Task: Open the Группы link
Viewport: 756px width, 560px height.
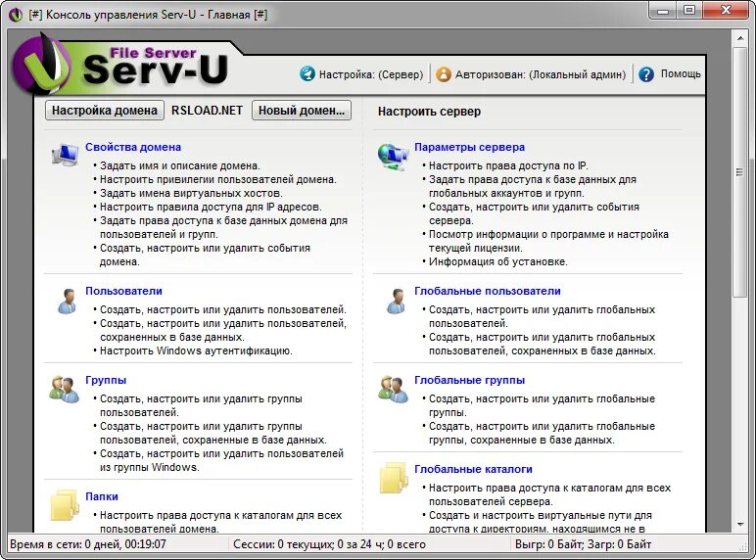Action: pyautogui.click(x=106, y=380)
